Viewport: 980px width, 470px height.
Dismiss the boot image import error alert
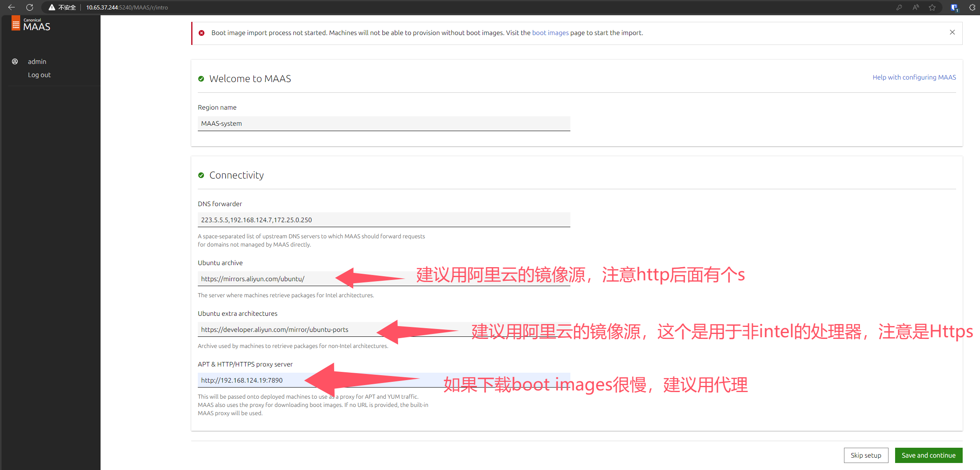(x=952, y=32)
